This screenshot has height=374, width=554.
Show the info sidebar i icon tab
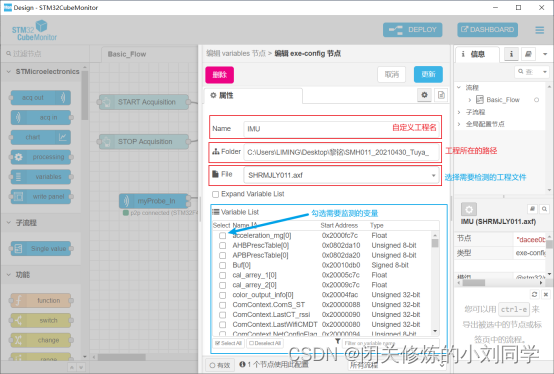coord(511,54)
